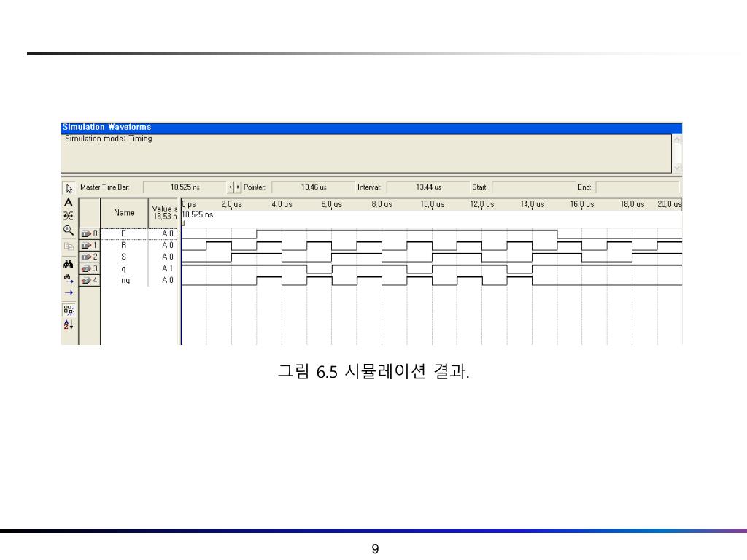747x560 pixels.
Task: Click the Find Next binoculars-arrow icon
Action: point(69,278)
